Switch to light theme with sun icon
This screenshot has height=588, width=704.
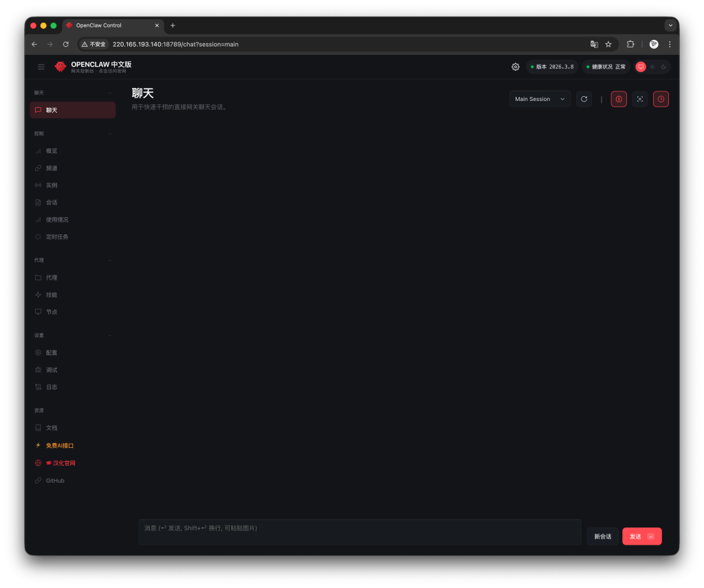pos(652,67)
